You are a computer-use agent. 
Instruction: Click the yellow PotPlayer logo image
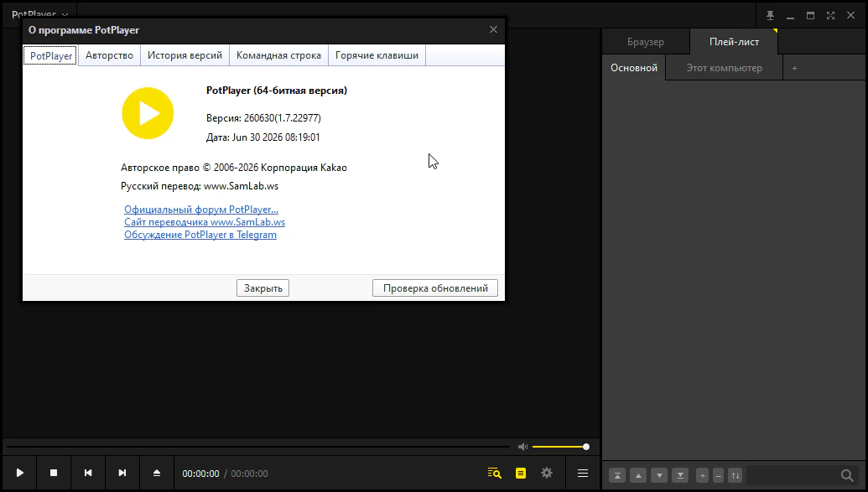tap(148, 113)
